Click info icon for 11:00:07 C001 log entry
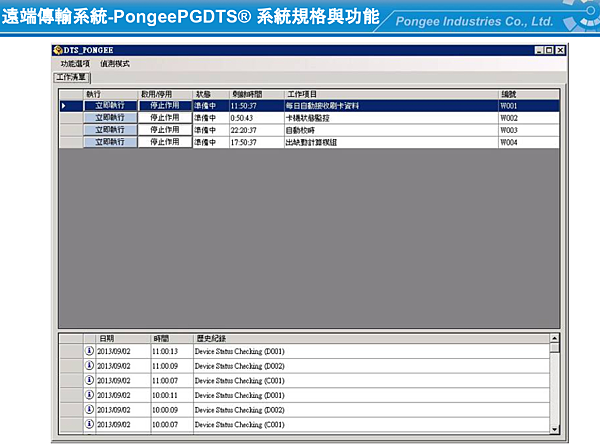Screen dimensions: 600x444 point(89,380)
